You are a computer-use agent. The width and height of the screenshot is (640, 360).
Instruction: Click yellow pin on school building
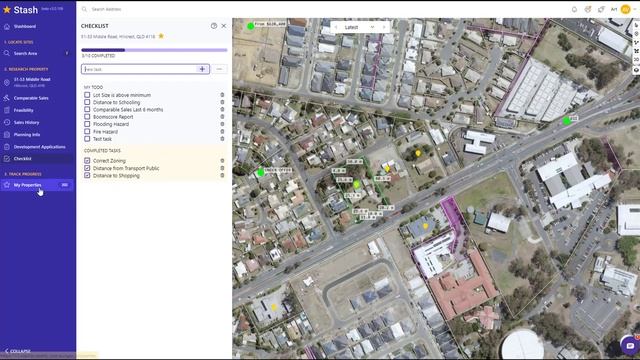click(x=425, y=226)
